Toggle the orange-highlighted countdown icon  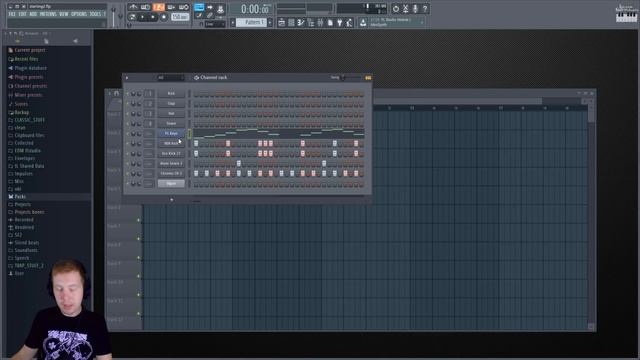pos(158,7)
